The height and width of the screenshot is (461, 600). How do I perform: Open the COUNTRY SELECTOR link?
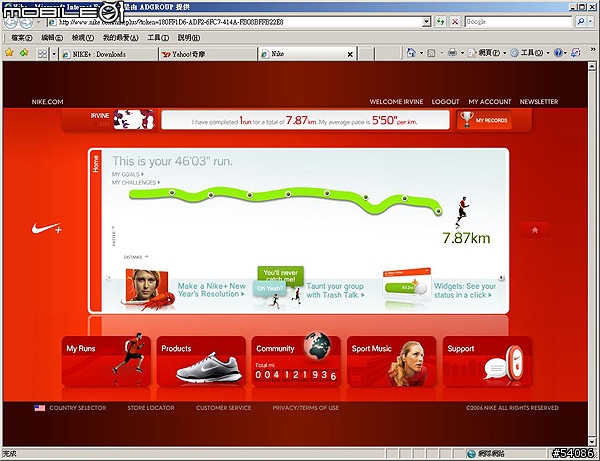point(78,408)
